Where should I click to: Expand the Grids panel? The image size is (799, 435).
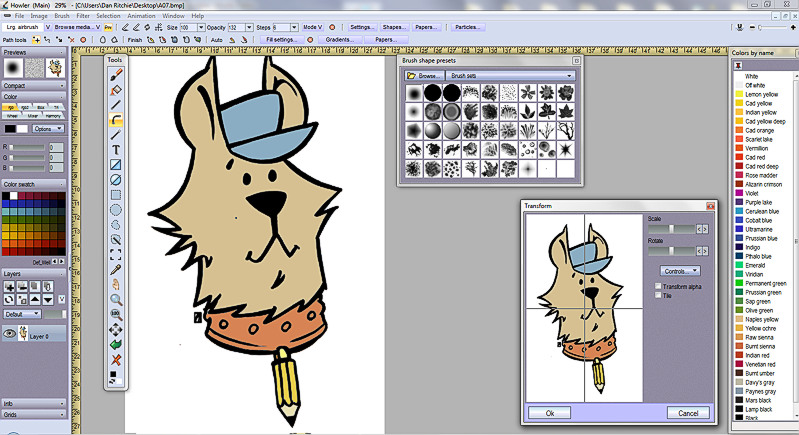click(x=34, y=414)
